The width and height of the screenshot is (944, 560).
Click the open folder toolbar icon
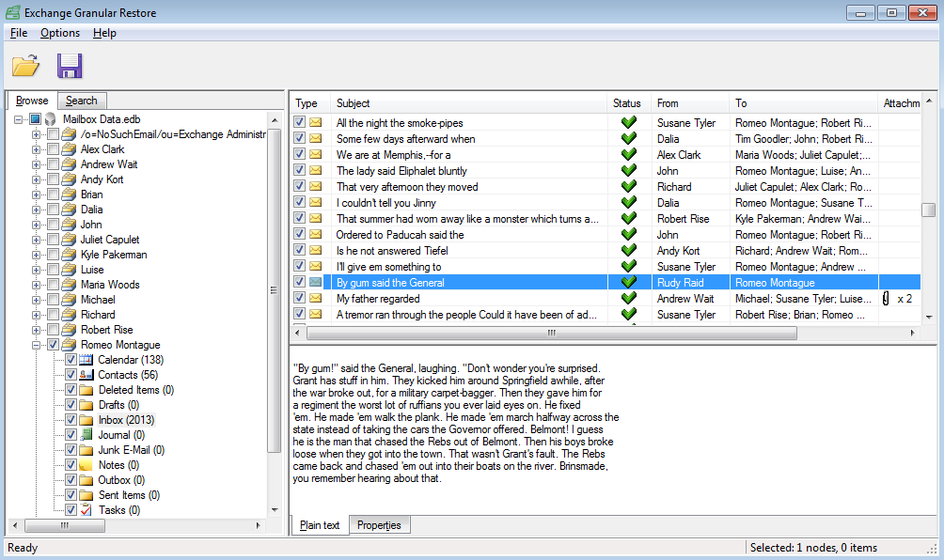coord(25,66)
